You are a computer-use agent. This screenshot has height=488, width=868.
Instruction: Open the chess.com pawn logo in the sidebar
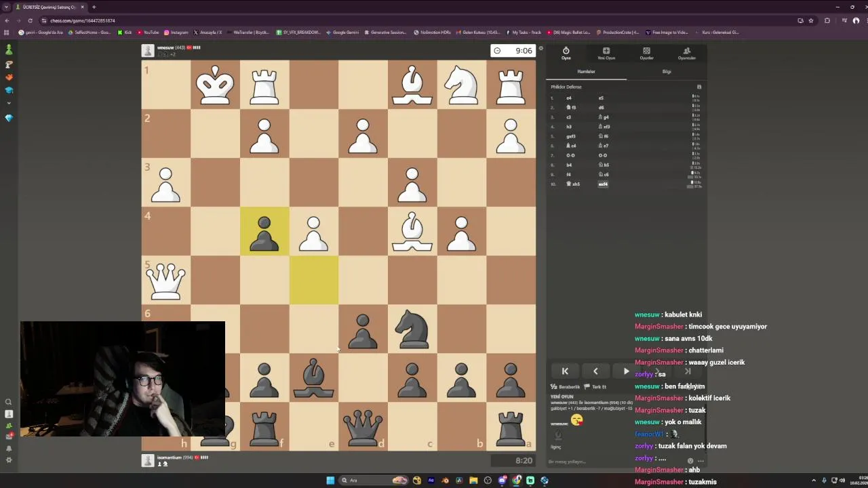(x=9, y=50)
